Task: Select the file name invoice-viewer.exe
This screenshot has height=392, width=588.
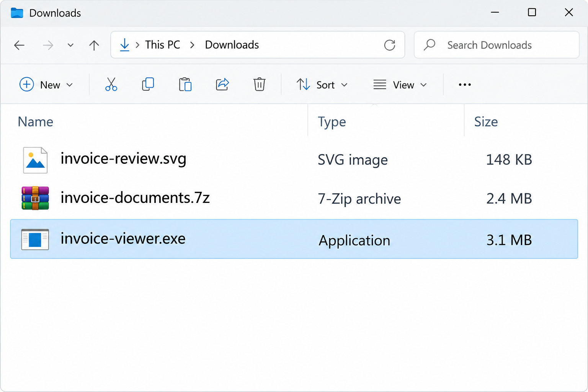Action: 123,239
